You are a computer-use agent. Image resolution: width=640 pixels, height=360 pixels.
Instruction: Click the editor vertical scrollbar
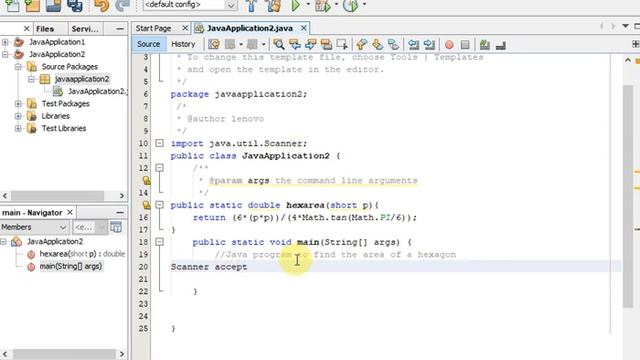pos(628,196)
